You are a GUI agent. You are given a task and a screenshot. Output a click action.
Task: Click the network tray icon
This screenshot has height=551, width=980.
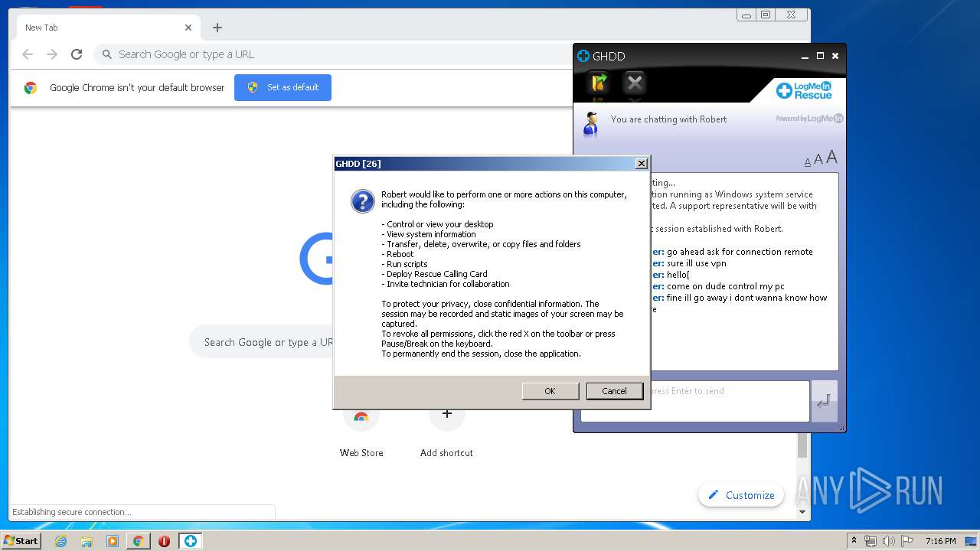(x=871, y=541)
